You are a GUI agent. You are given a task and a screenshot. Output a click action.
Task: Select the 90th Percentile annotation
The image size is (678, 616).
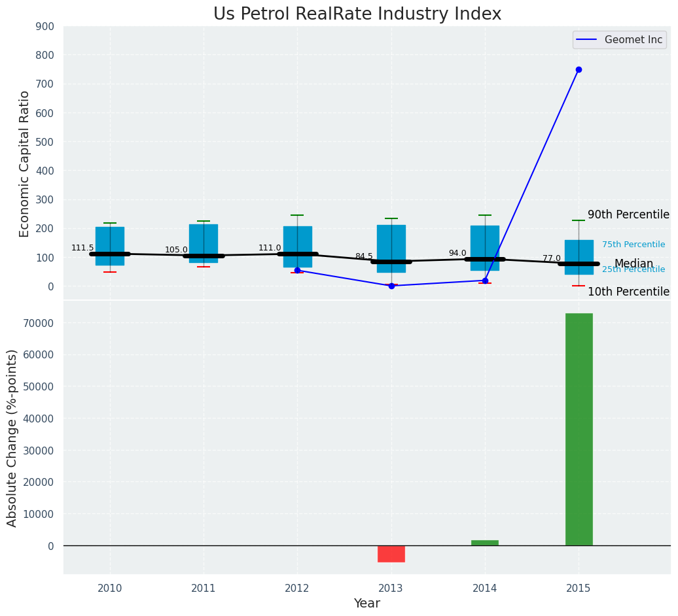coord(628,215)
